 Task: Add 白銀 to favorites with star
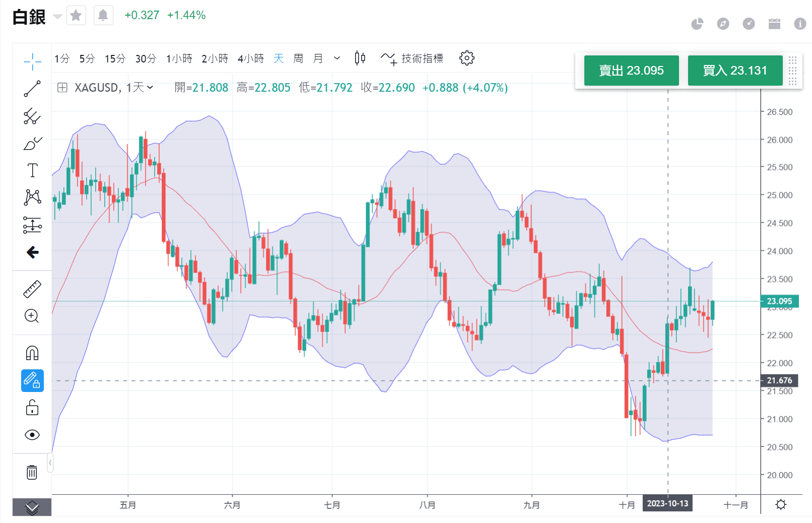(x=76, y=16)
